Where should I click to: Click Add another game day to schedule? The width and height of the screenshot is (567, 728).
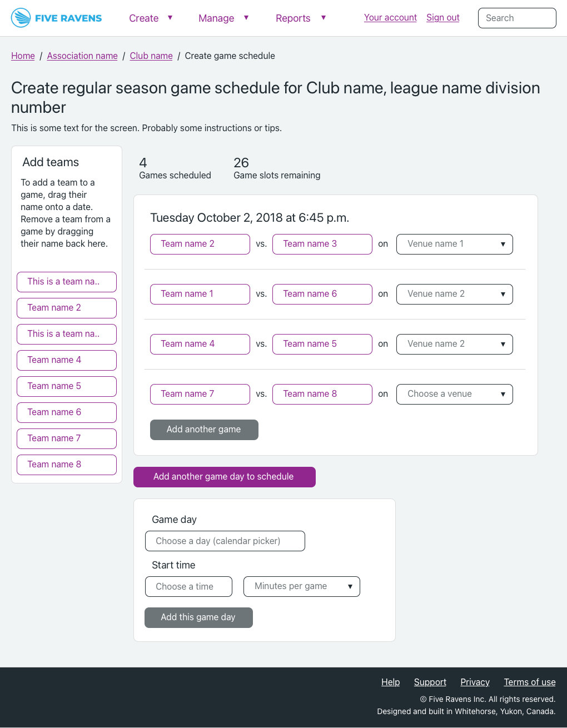224,477
